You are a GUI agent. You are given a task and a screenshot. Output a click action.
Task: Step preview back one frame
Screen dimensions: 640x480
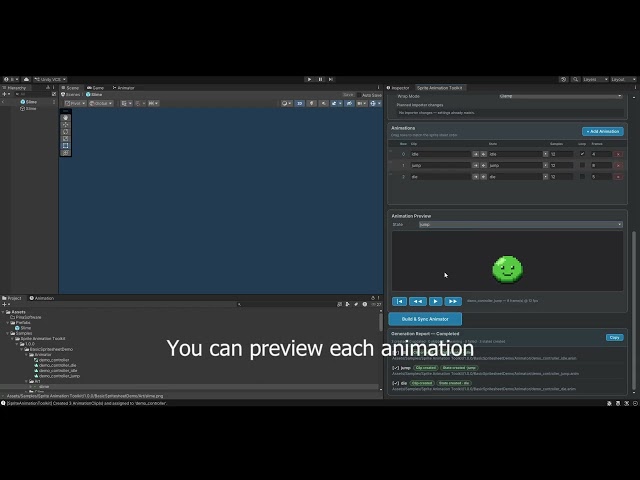point(418,301)
